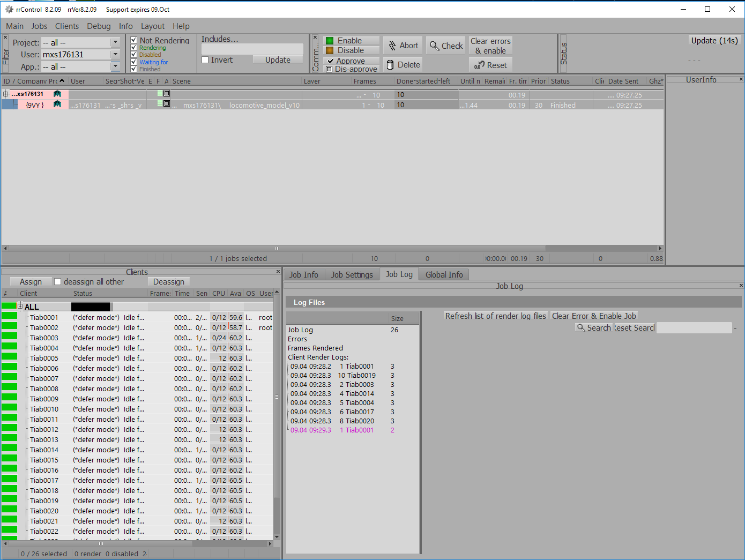Click the Reset undo icon
The width and height of the screenshot is (745, 560).
point(479,65)
